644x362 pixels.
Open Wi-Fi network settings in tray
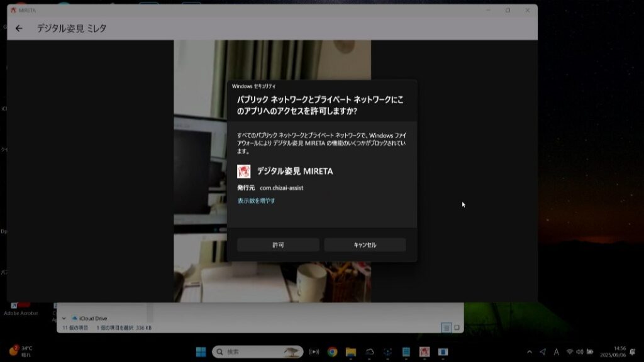(570, 351)
